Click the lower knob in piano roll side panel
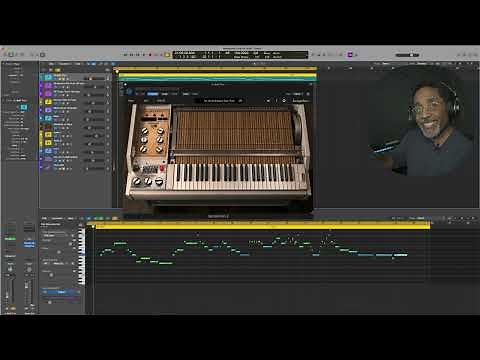The width and height of the screenshot is (480, 360). click(x=51, y=275)
